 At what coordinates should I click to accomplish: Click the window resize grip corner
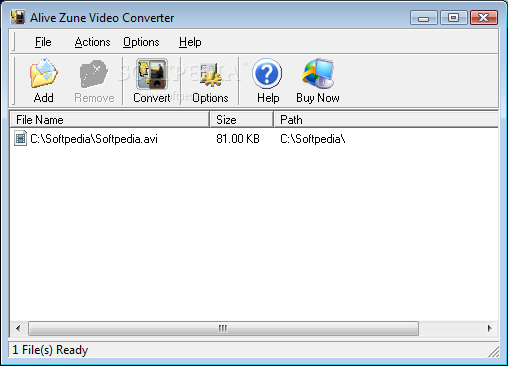[x=493, y=351]
